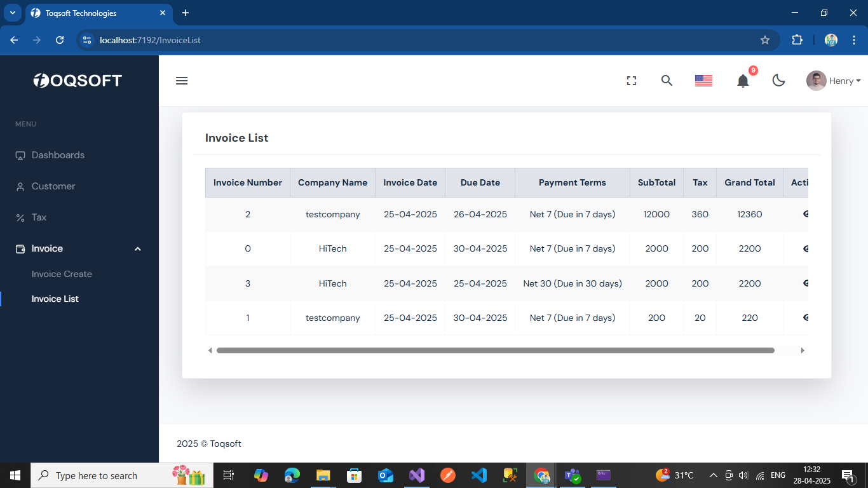The width and height of the screenshot is (868, 488).
Task: Open the Invoice Create link
Action: [62, 274]
